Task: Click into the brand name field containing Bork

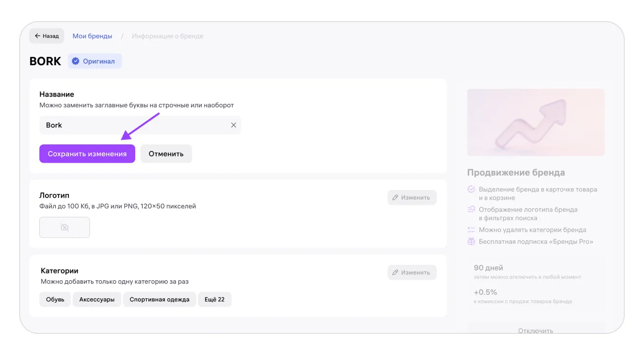Action: 140,125
